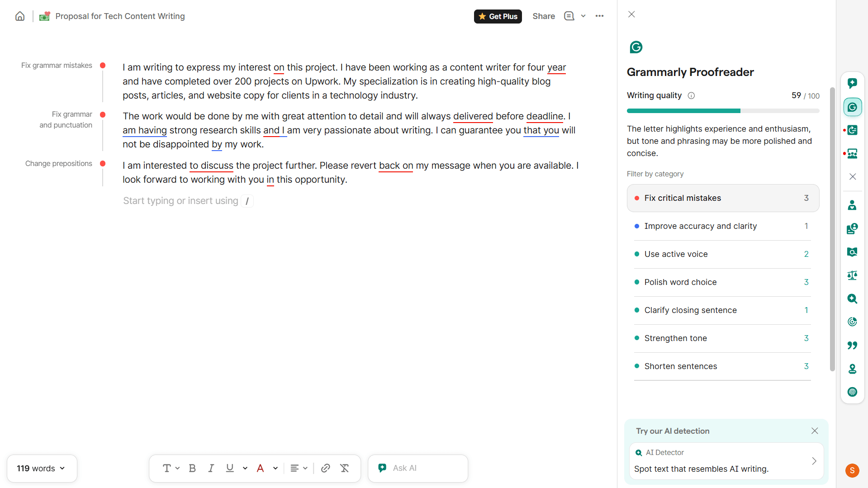Click the underlined word 'year'

coord(556,67)
